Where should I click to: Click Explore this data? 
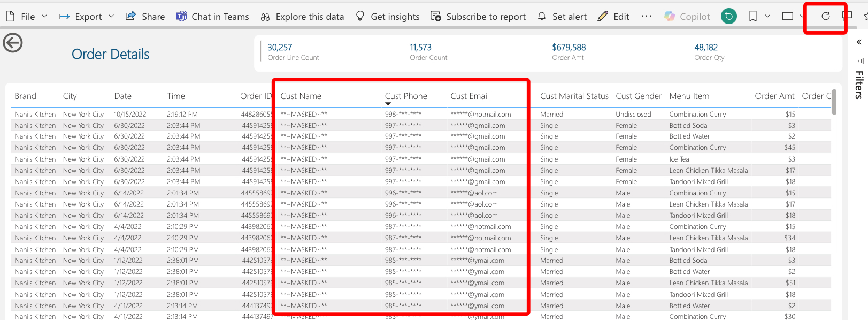[302, 17]
